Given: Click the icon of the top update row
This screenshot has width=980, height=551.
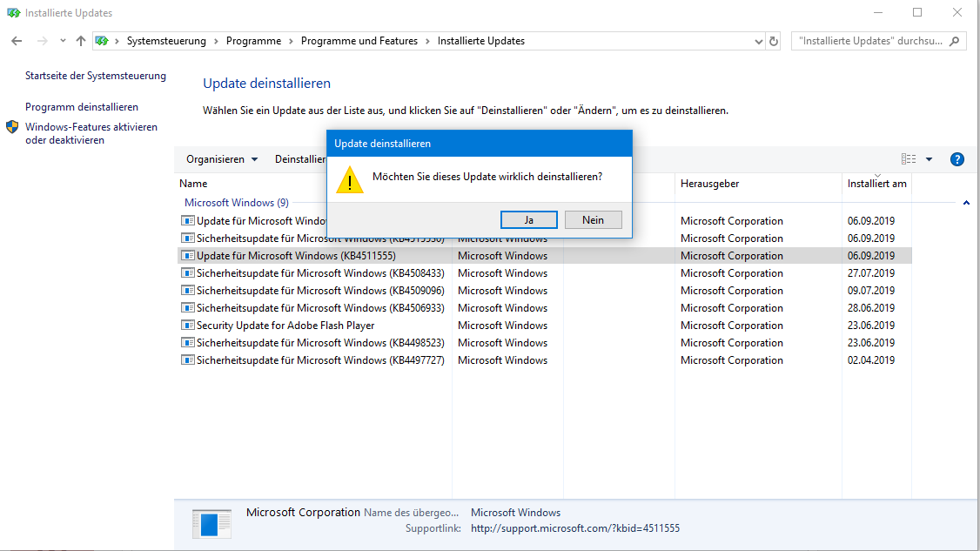Looking at the screenshot, I should 187,221.
